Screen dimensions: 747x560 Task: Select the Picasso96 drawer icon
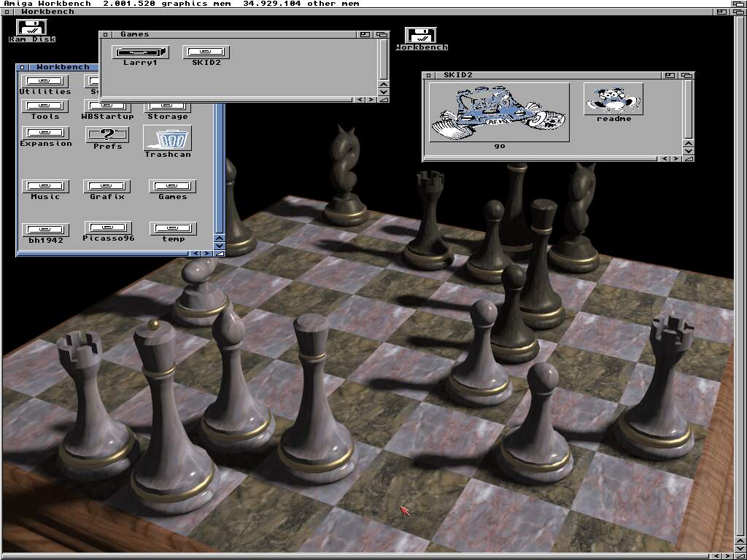pos(108,227)
